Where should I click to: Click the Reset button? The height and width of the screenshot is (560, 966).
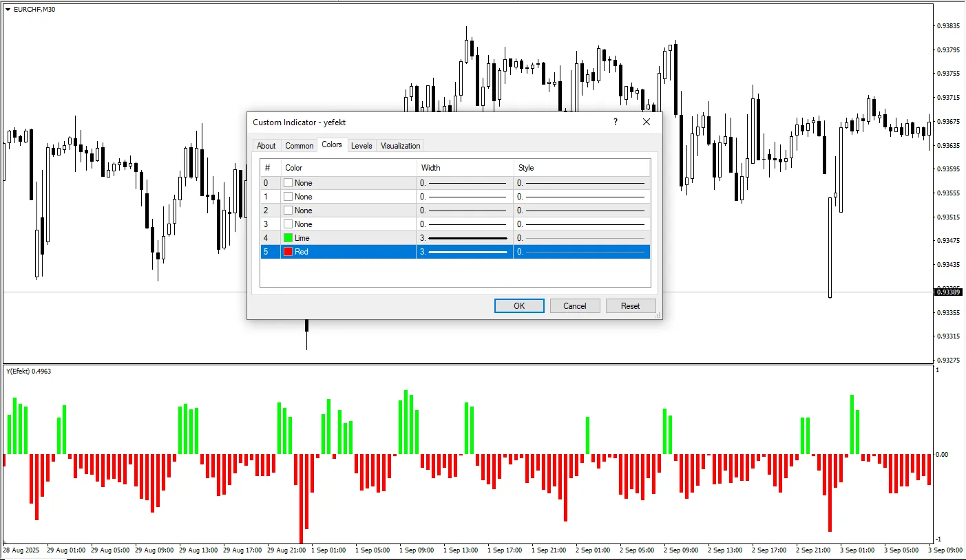[x=631, y=306]
